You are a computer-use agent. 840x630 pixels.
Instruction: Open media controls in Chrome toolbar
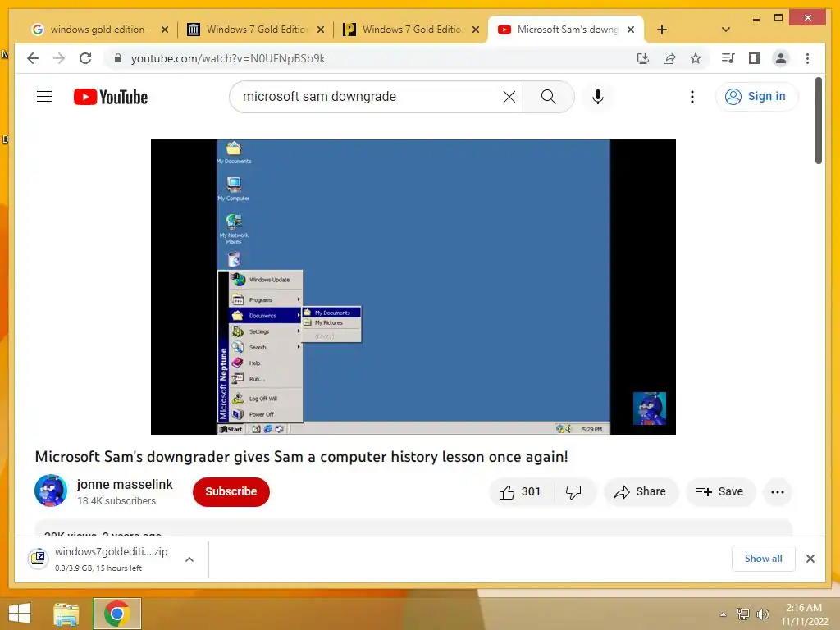[x=728, y=58]
